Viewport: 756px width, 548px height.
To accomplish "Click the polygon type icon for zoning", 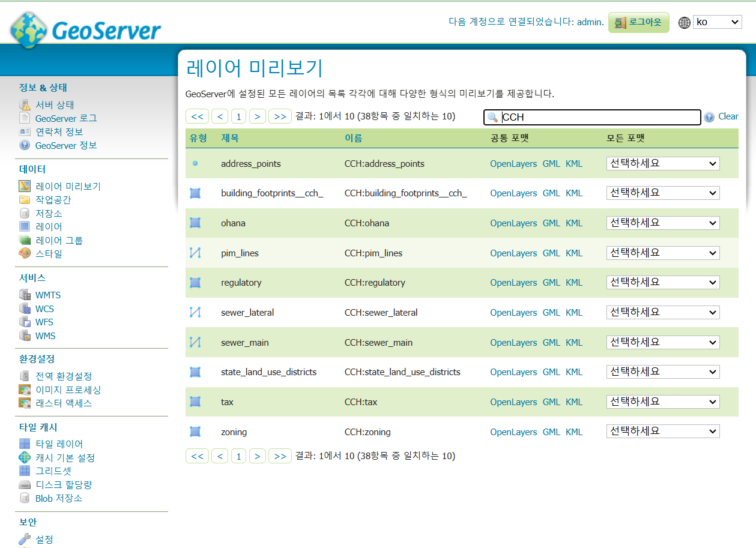I will (195, 432).
